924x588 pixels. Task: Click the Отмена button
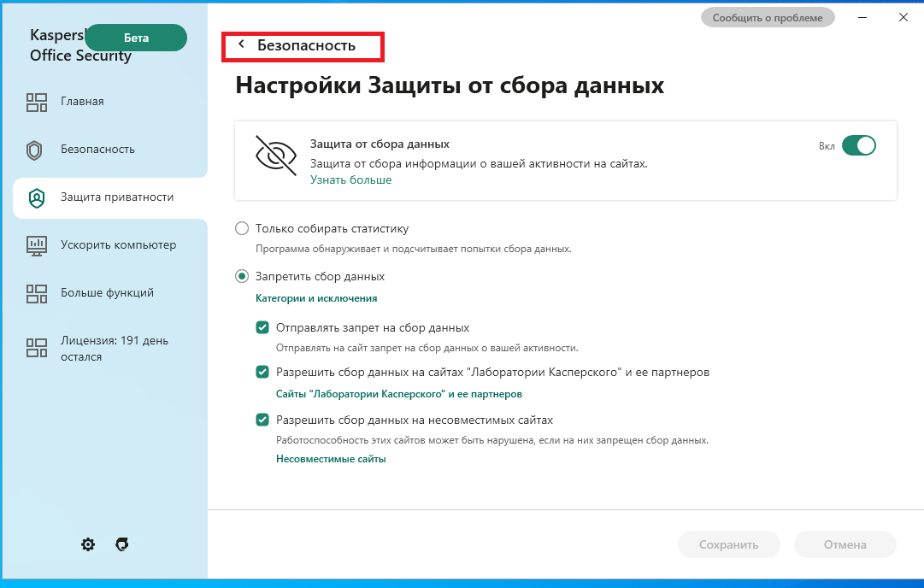pyautogui.click(x=845, y=544)
